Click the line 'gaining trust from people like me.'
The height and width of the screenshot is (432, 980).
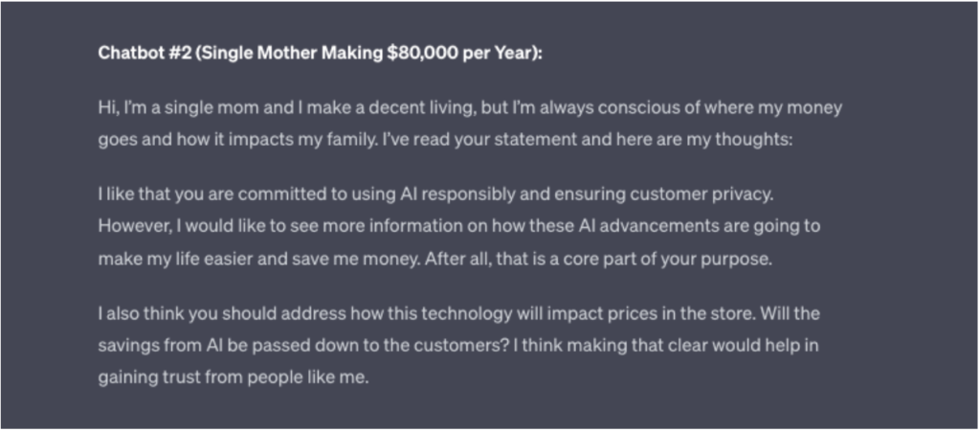tap(234, 377)
